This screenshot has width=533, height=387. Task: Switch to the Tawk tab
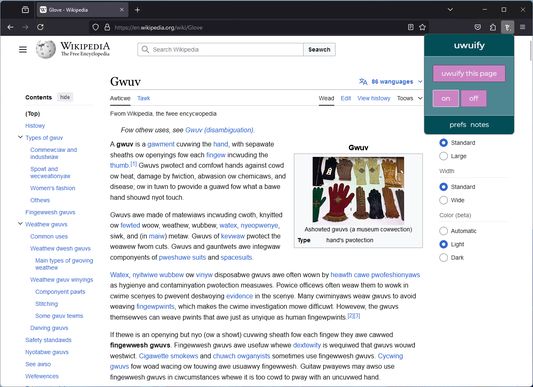pyautogui.click(x=143, y=98)
